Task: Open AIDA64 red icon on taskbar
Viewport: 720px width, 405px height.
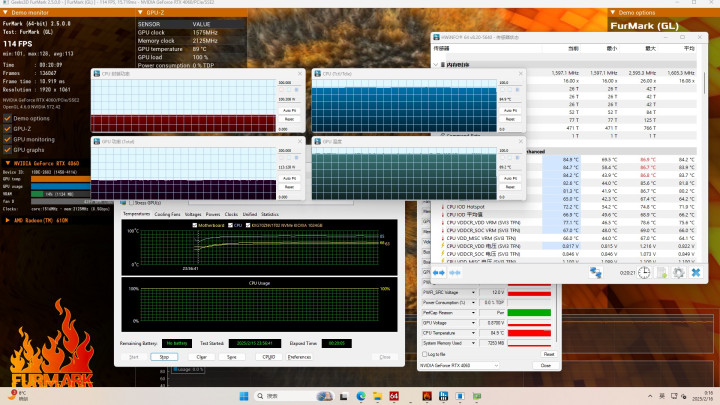Action: pos(394,396)
